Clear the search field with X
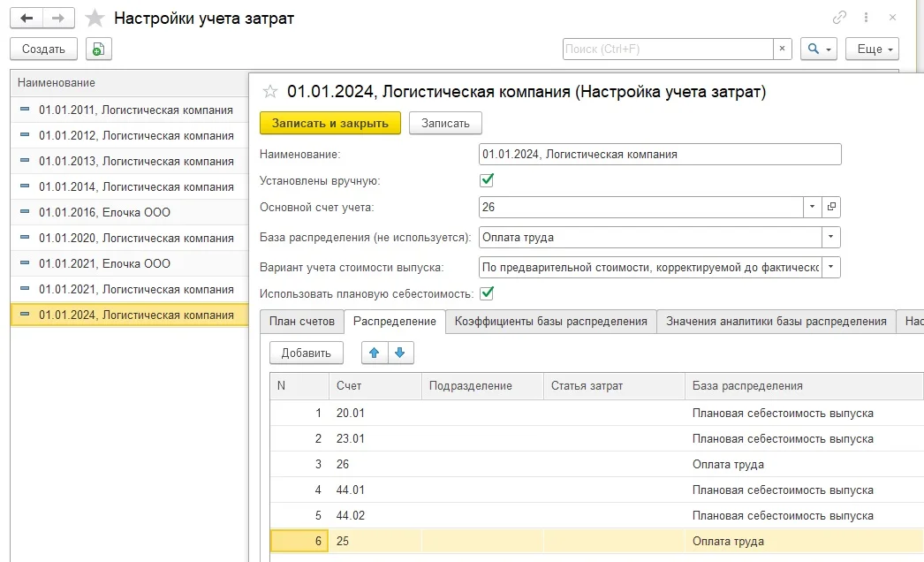924x562 pixels. 783,49
